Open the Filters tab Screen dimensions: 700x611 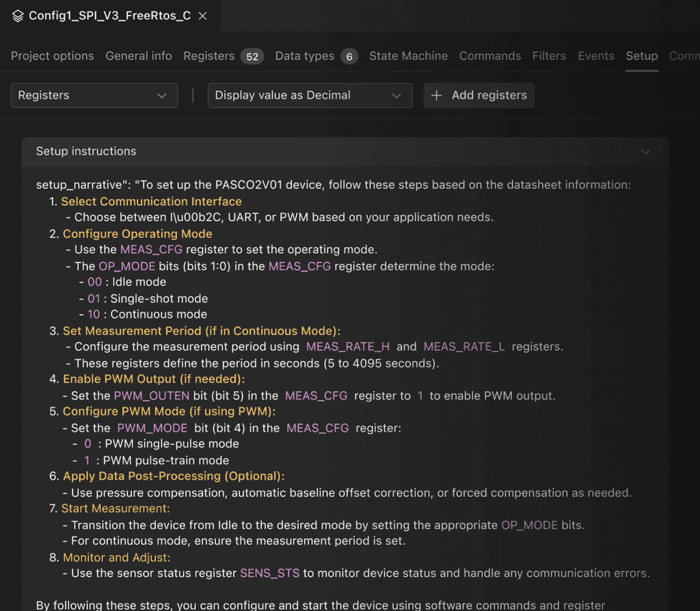[549, 56]
